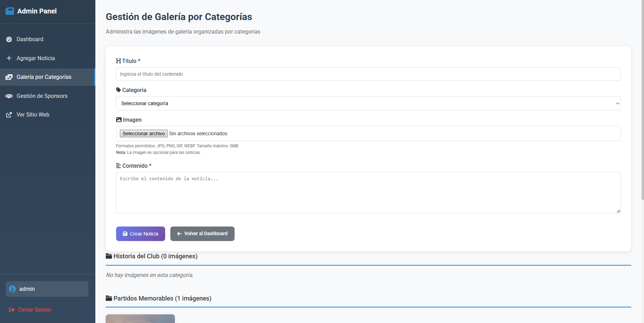Click the Cerrar Sesión link
The width and height of the screenshot is (644, 323).
click(34, 310)
